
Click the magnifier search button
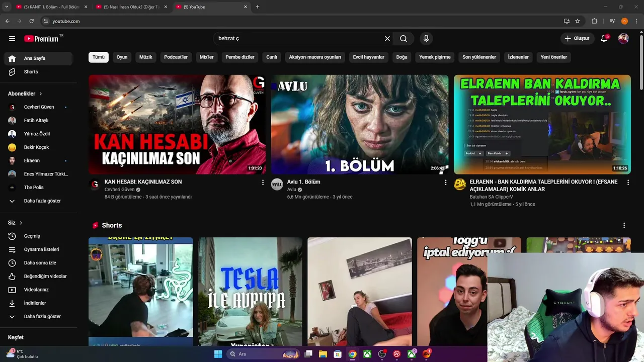404,39
